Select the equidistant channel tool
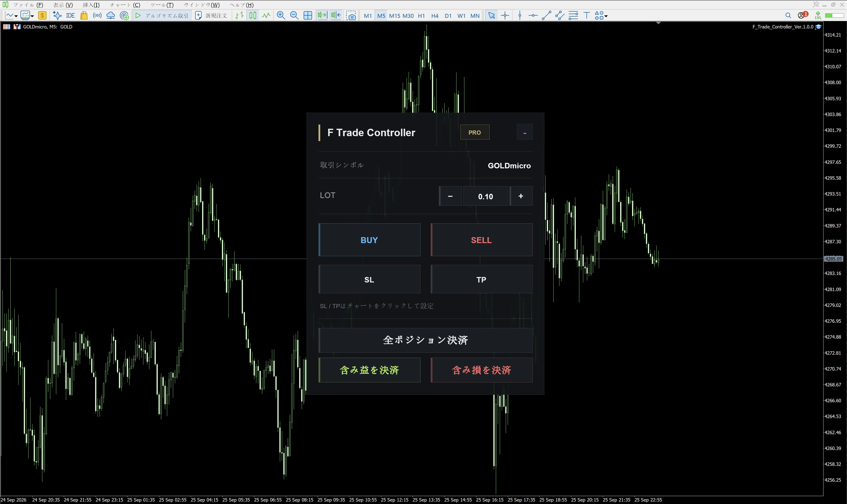 tap(559, 15)
